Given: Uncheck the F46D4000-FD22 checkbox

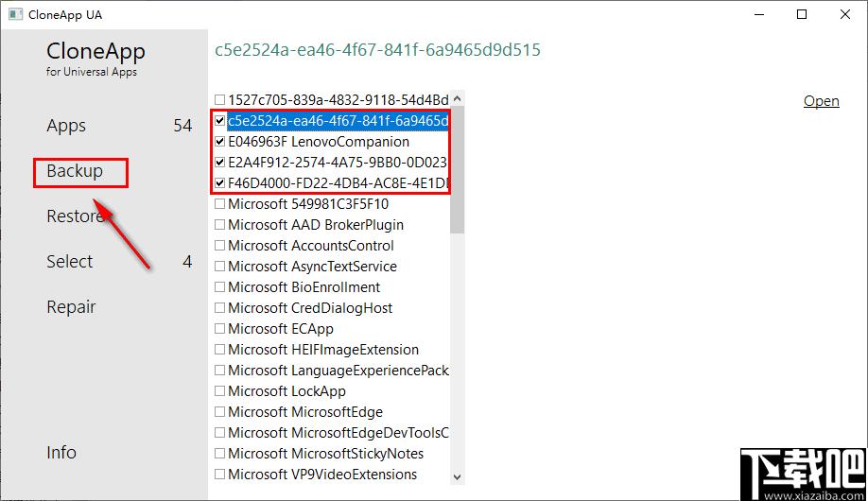Looking at the screenshot, I should pyautogui.click(x=219, y=182).
